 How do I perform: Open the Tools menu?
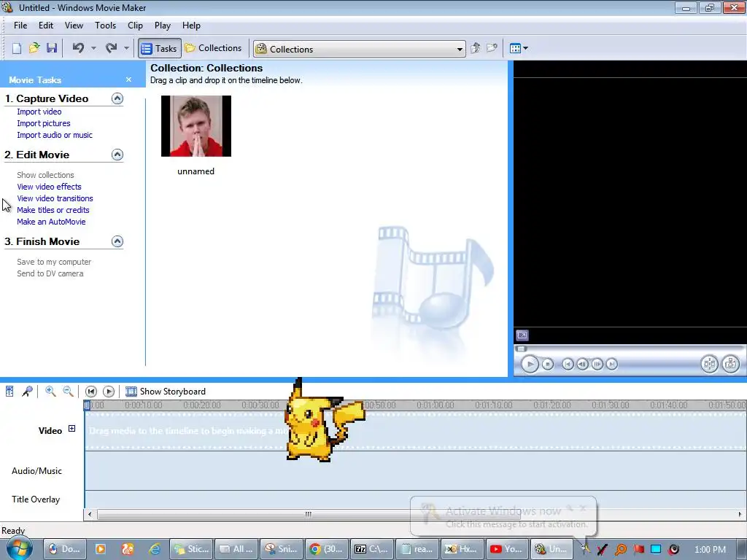105,26
